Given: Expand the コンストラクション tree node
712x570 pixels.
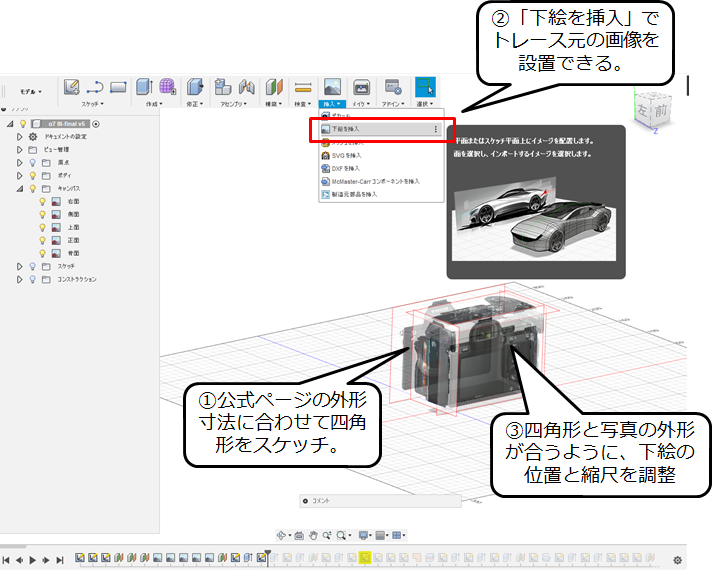Looking at the screenshot, I should pyautogui.click(x=20, y=279).
